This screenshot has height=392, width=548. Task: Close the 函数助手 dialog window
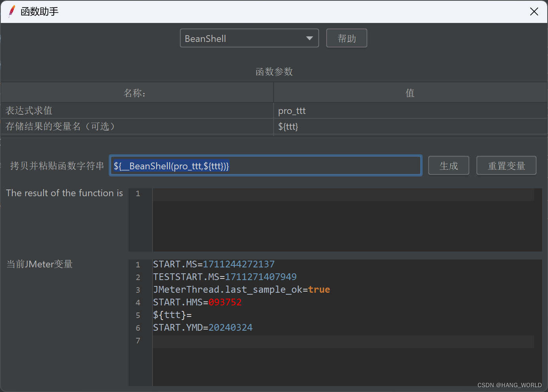(534, 11)
